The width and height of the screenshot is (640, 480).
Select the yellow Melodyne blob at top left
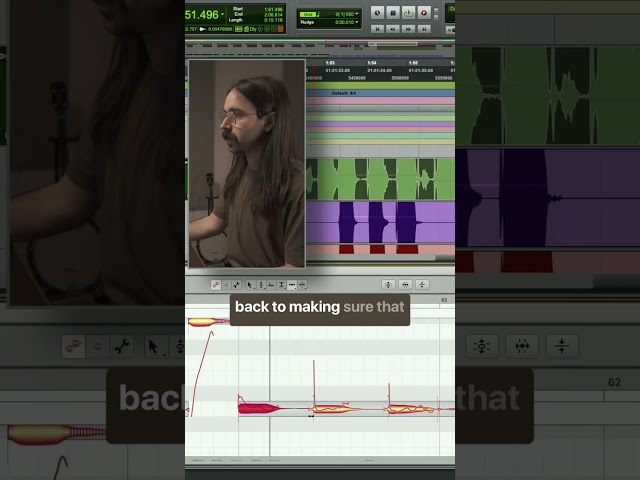pos(202,322)
